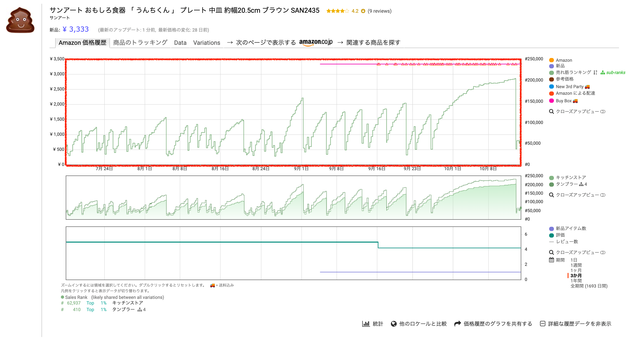Click the poop plate product thumbnail

coord(20,21)
